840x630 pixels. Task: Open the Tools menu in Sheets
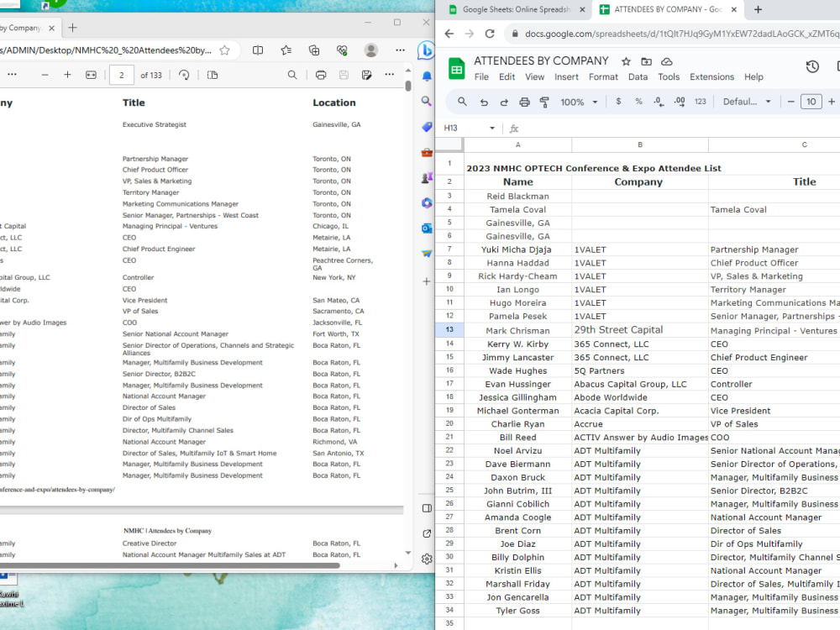(x=669, y=77)
